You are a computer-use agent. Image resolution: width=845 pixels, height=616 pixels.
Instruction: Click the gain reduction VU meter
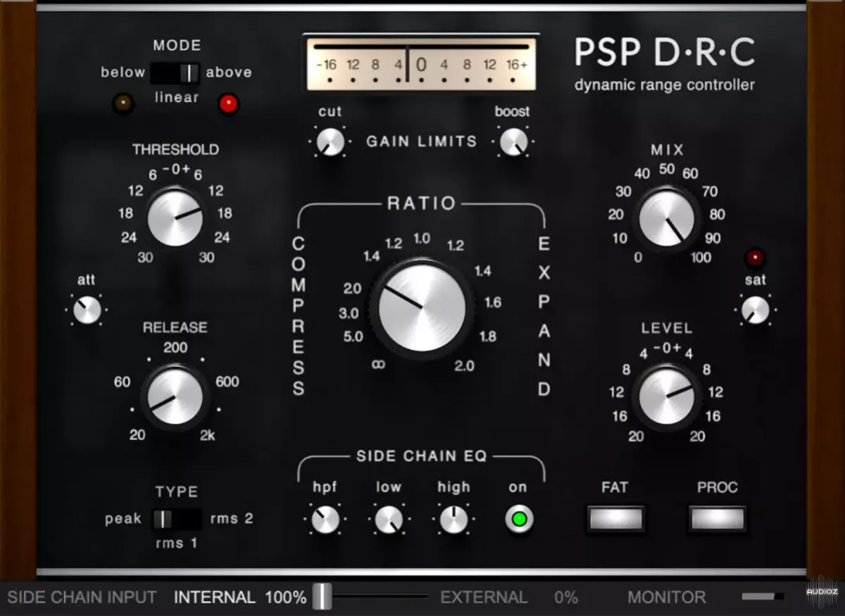(421, 65)
